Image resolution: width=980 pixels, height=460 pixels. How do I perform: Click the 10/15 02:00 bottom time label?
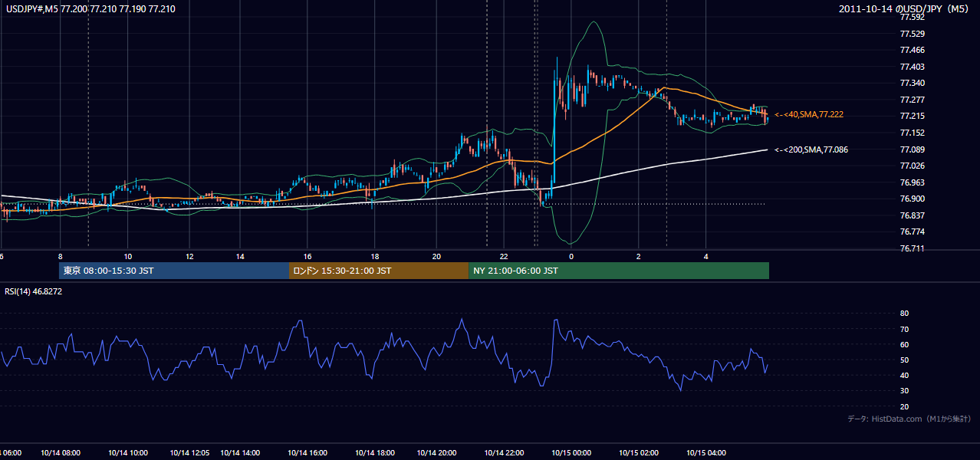(639, 453)
